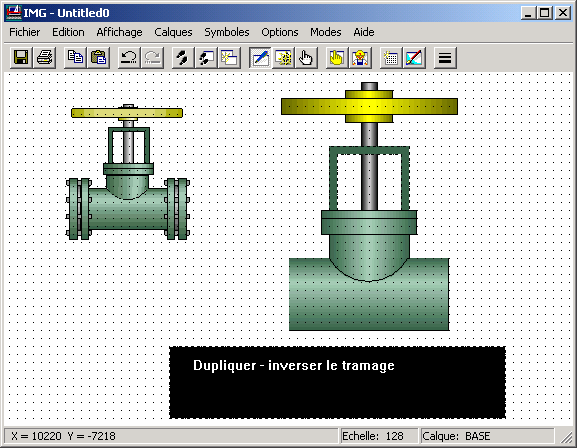This screenshot has width=577, height=448.
Task: Select the pencil edit mode icon
Action: [x=260, y=58]
